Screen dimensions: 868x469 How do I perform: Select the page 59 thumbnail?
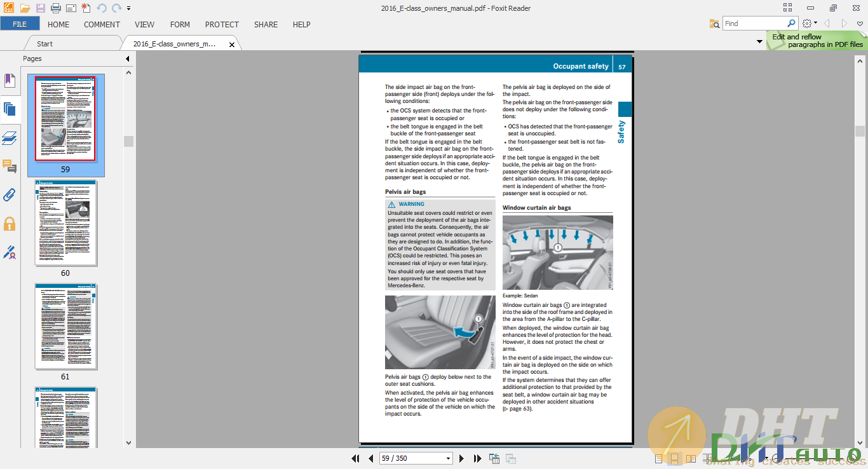[x=65, y=119]
